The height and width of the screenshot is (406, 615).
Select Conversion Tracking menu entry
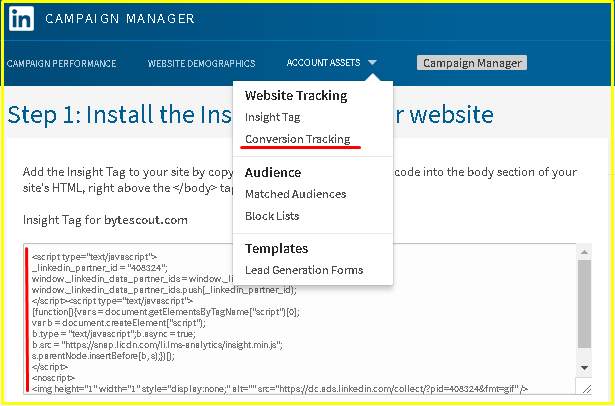298,139
